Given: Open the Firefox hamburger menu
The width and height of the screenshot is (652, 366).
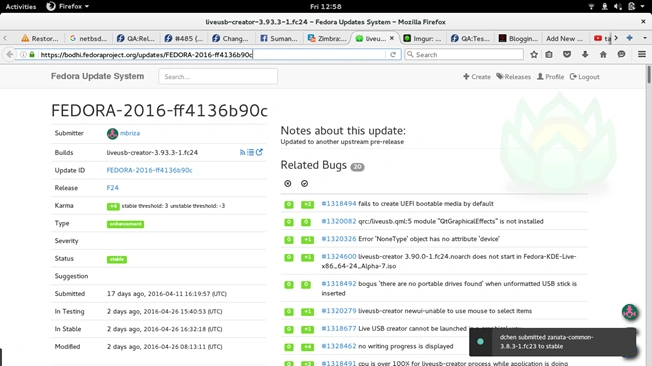Looking at the screenshot, I should click(x=642, y=54).
